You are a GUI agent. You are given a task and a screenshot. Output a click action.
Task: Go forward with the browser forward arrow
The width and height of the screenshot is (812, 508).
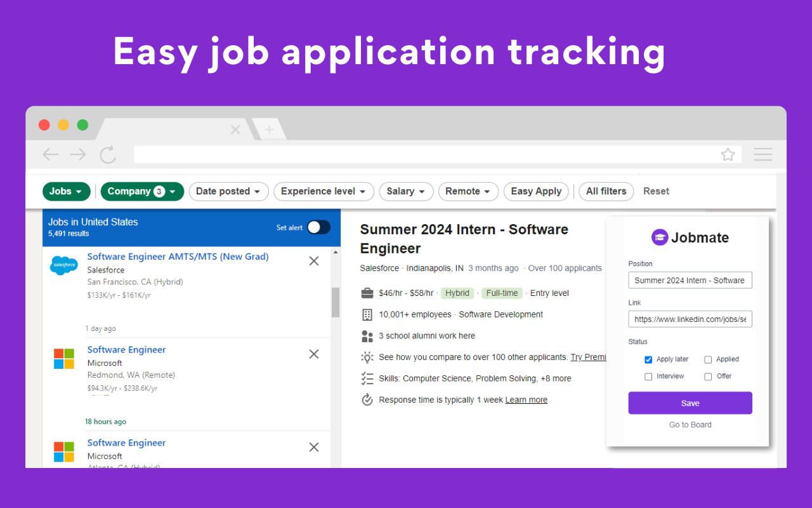78,154
